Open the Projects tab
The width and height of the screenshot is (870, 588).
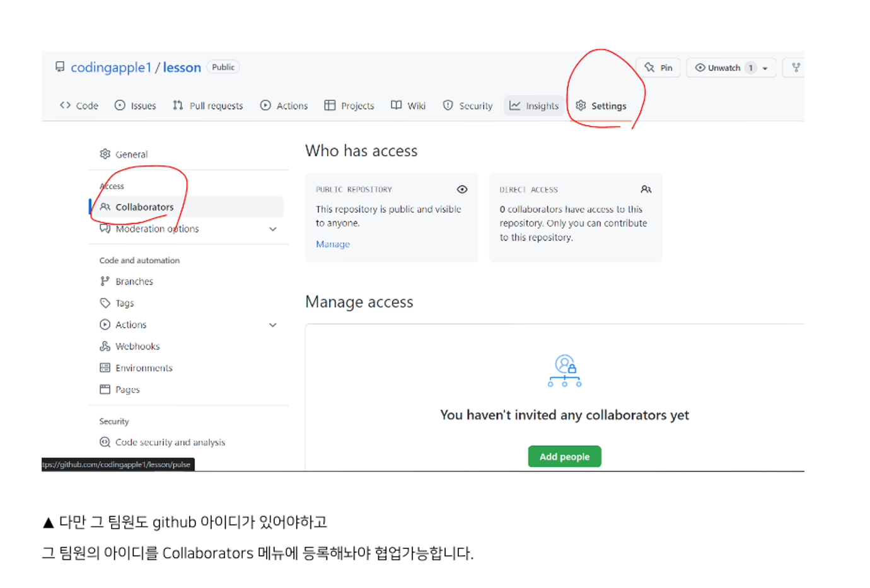(x=349, y=106)
